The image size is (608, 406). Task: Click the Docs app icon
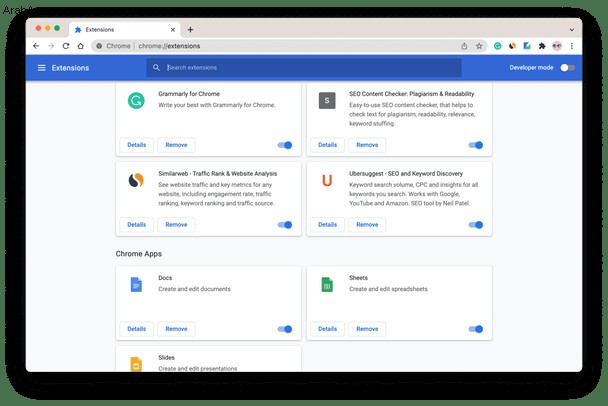(136, 285)
